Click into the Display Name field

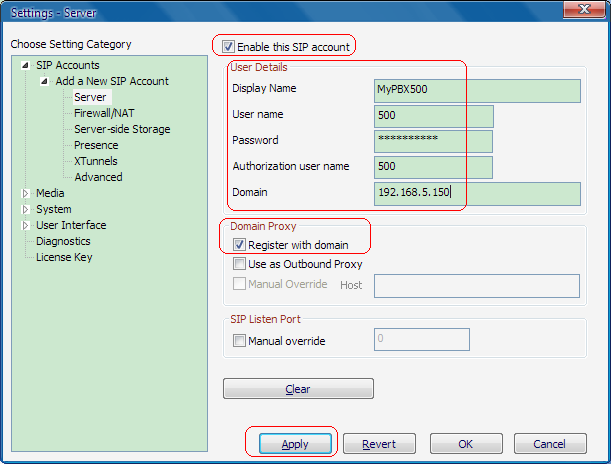[x=476, y=90]
